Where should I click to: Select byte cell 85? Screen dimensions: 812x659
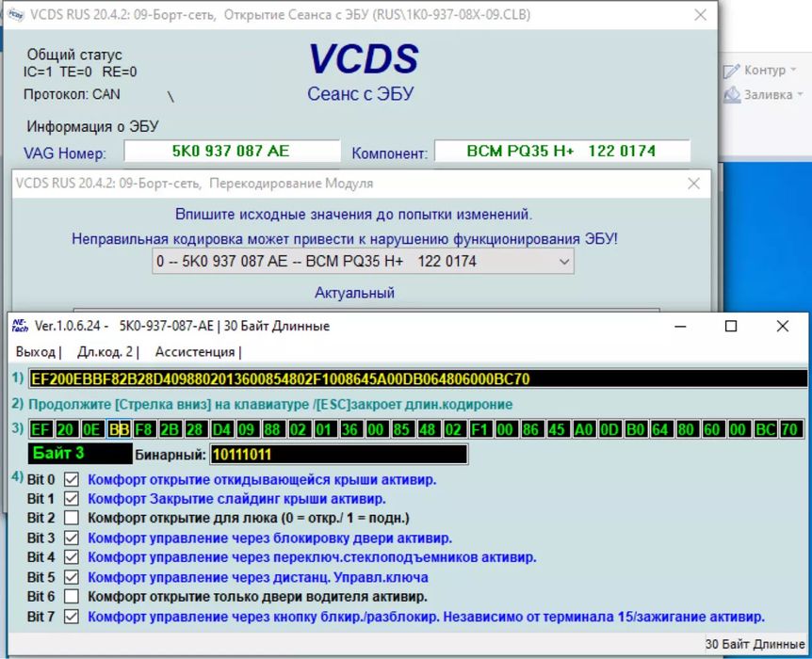tap(403, 429)
